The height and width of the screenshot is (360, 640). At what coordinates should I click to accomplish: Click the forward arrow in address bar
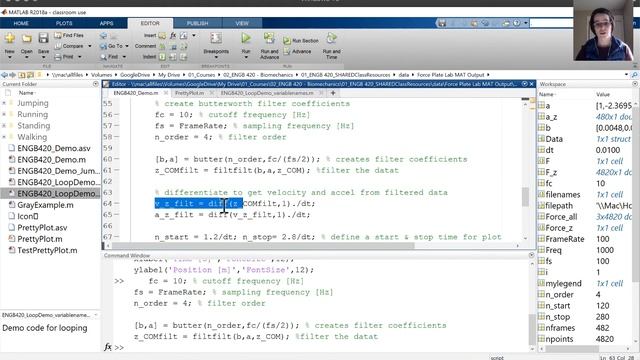(13, 75)
